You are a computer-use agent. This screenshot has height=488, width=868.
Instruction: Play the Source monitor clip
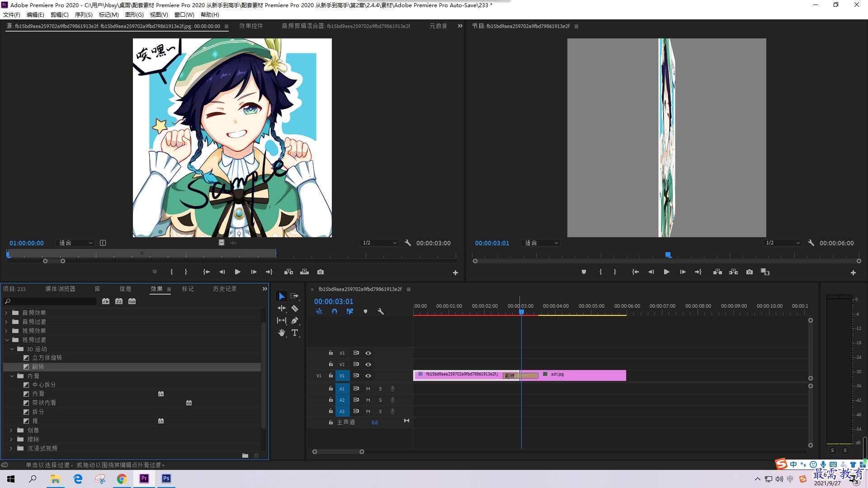tap(237, 272)
